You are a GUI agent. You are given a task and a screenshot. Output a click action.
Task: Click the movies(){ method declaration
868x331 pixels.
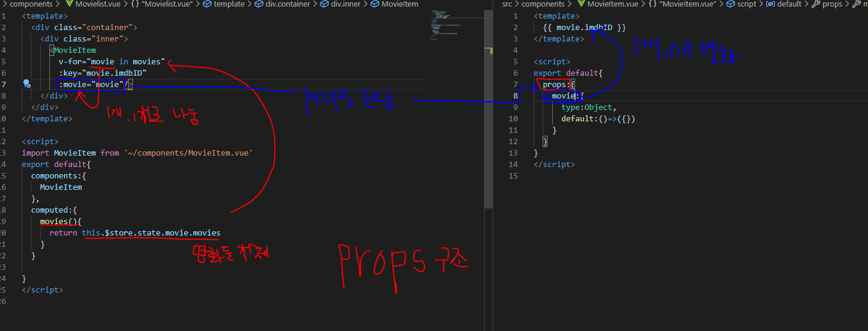(x=61, y=222)
